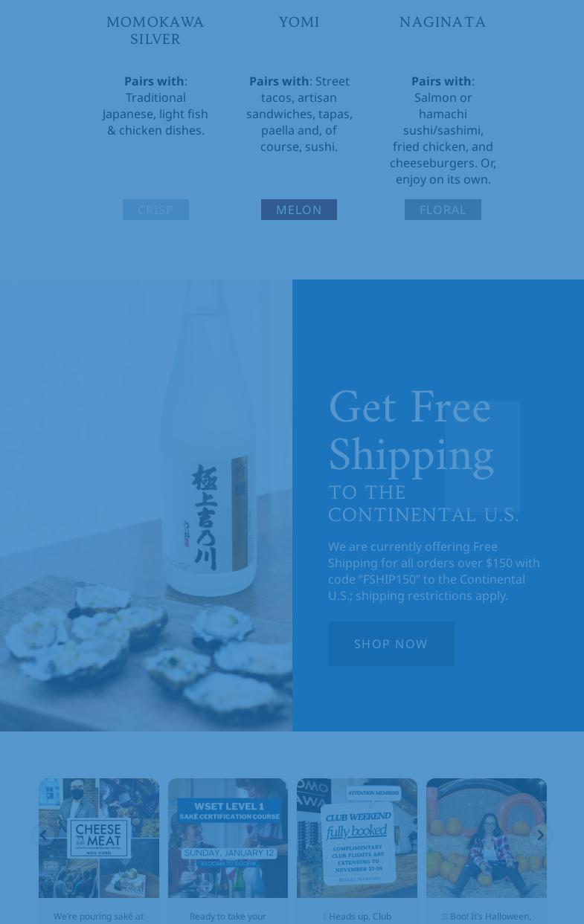The width and height of the screenshot is (584, 924).
Task: Select the FLORAL flavor tag
Action: point(443,210)
